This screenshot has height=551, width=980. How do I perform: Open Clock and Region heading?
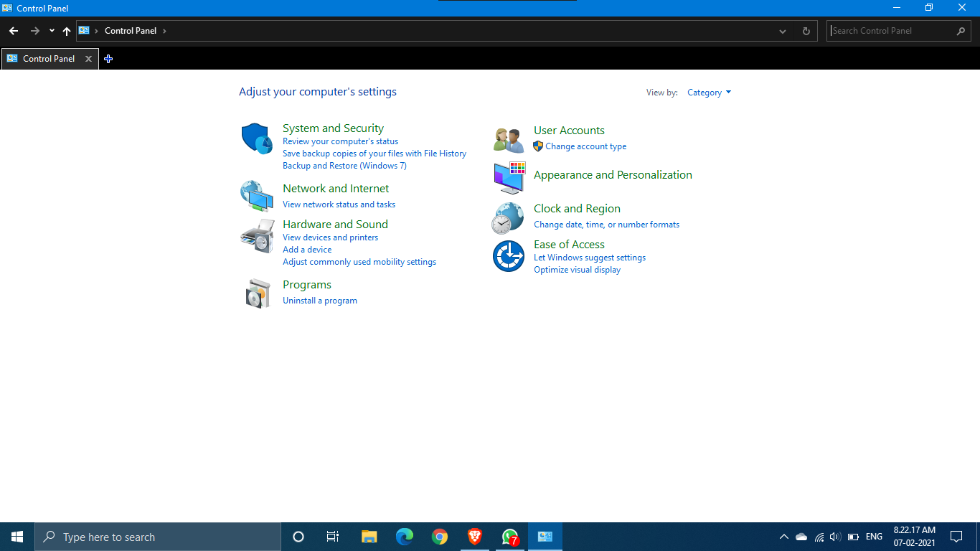coord(577,209)
